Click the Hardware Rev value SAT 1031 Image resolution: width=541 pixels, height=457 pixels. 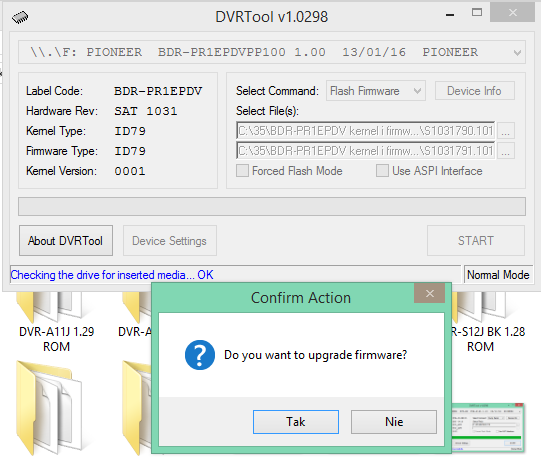click(x=146, y=111)
